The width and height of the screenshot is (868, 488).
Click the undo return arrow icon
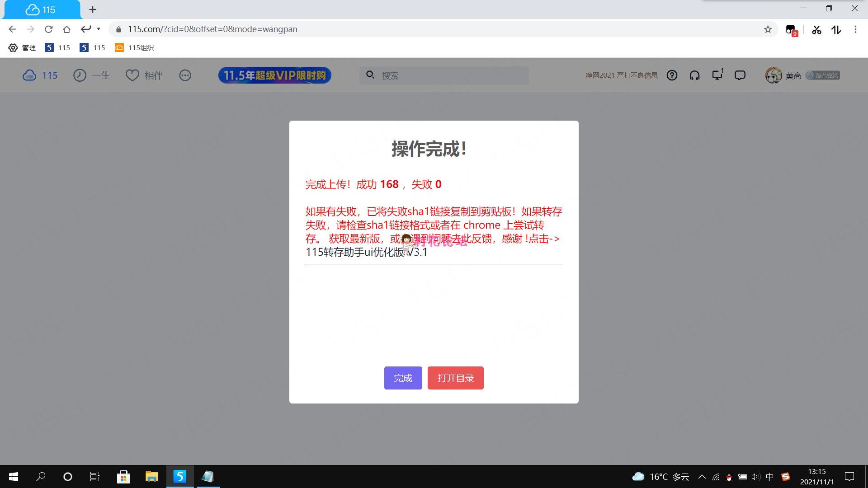(85, 29)
